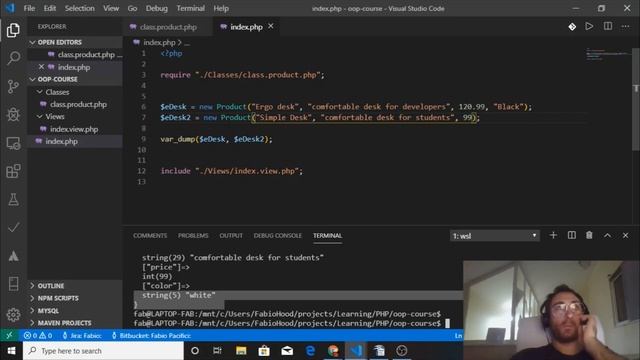This screenshot has height=360, width=640.
Task: Switch to the Debug Console tab
Action: [278, 236]
